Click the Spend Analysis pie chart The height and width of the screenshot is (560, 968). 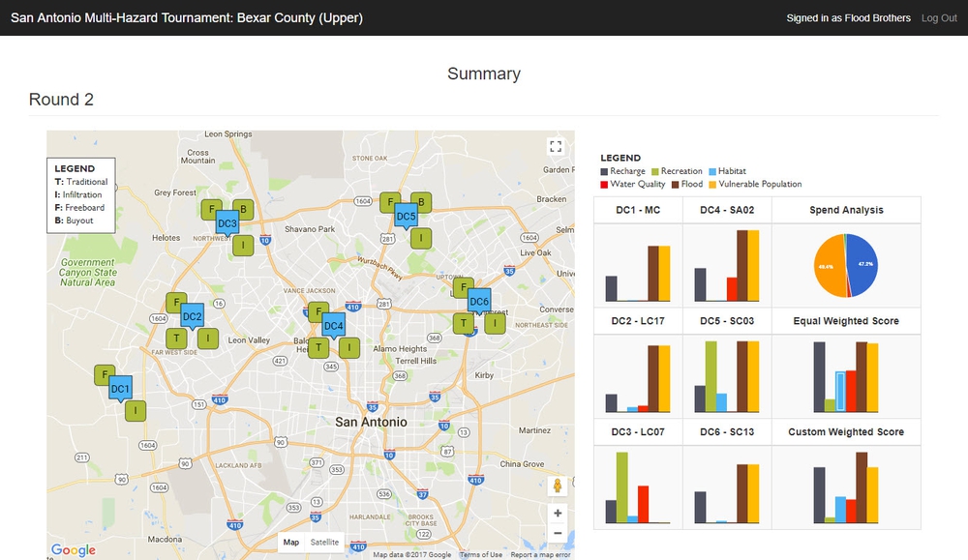coord(846,264)
